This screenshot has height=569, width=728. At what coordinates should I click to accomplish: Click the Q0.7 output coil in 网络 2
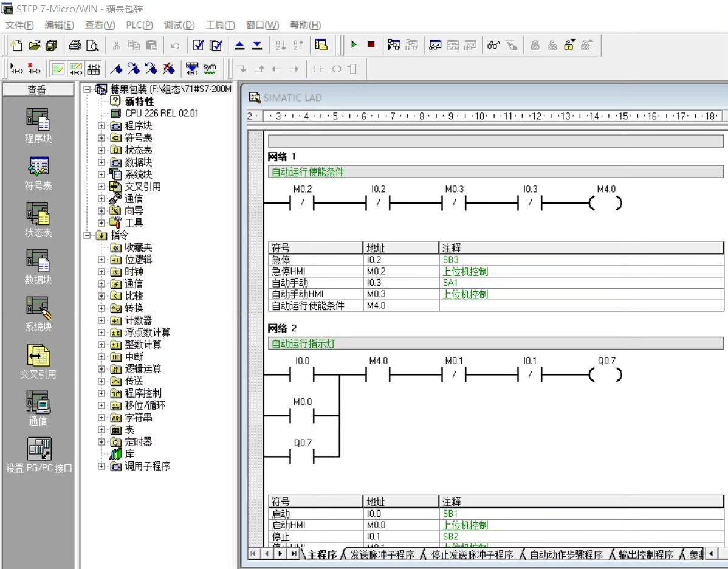point(606,374)
